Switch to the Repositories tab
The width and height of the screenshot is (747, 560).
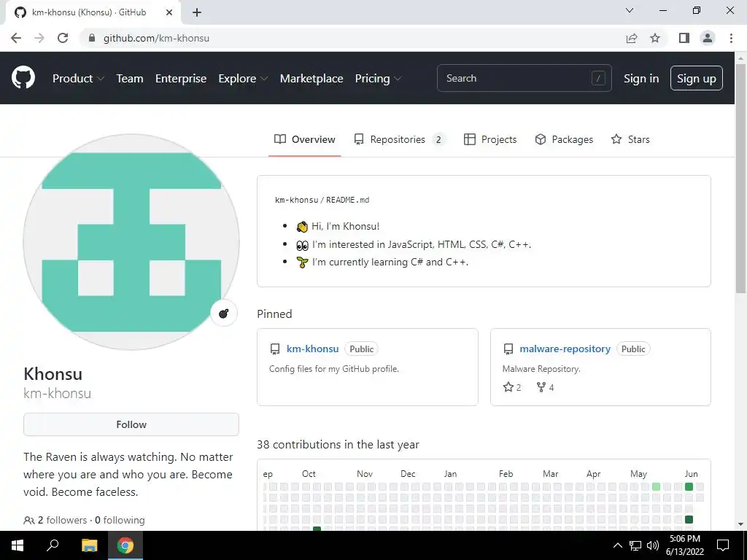click(x=399, y=139)
